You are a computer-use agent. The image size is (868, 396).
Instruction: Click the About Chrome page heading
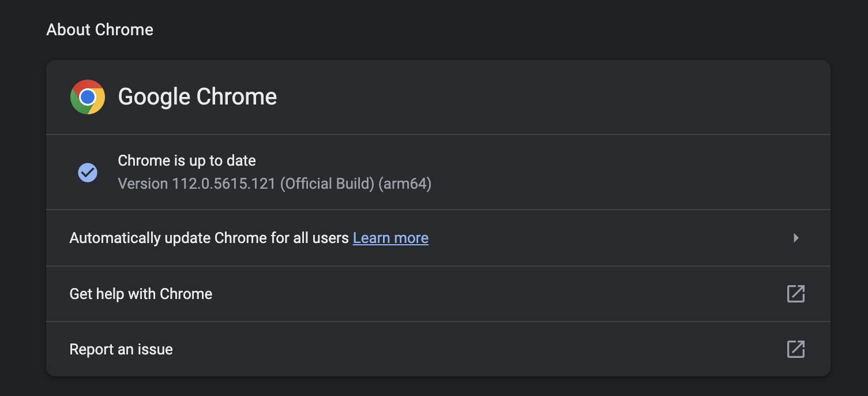click(x=100, y=30)
